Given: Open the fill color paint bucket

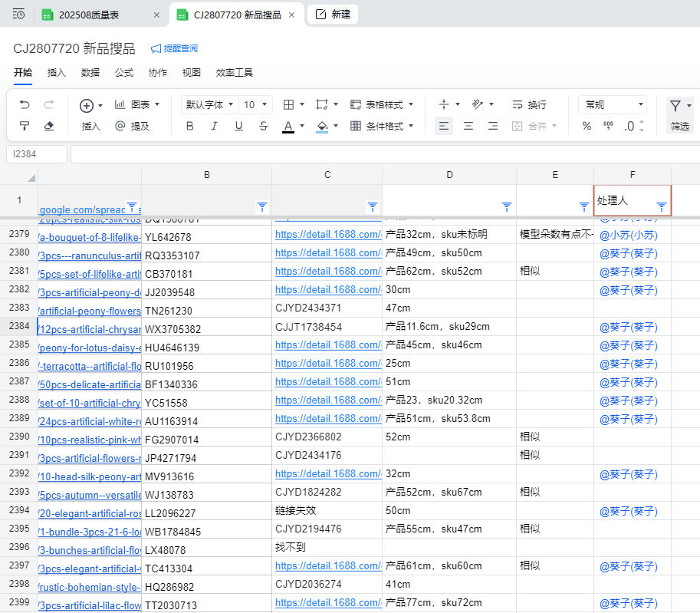Looking at the screenshot, I should tap(322, 126).
